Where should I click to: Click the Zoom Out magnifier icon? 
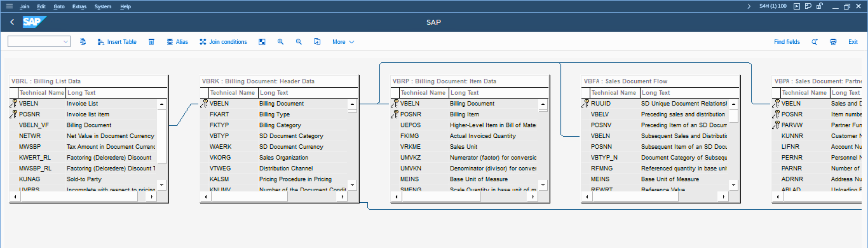coord(299,42)
